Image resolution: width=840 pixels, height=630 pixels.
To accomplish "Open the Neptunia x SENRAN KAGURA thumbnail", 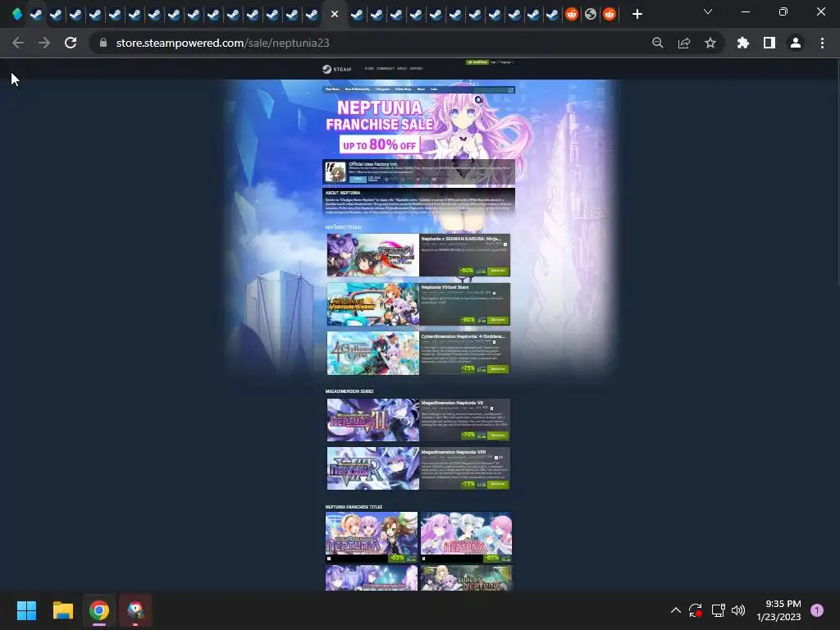I will click(x=373, y=255).
